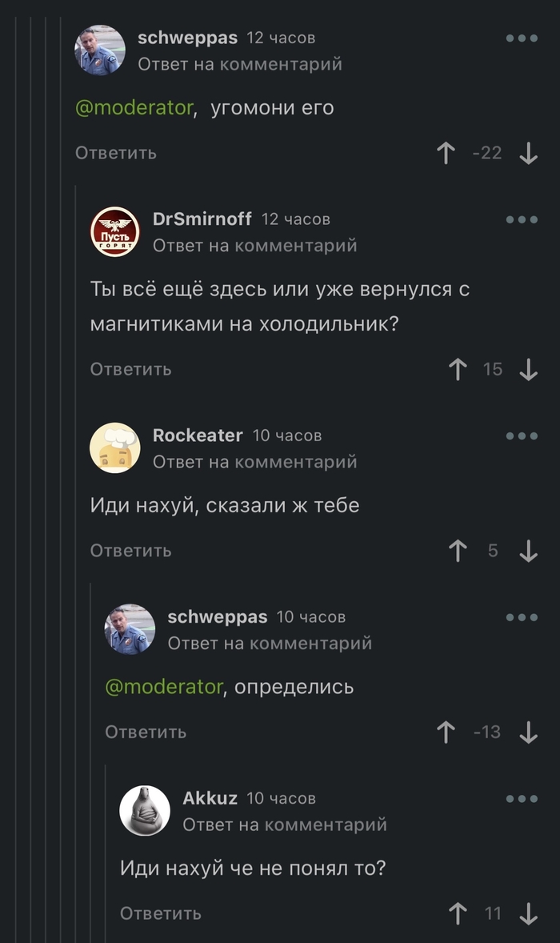
Task: Click "Ответить" under Akkuz's comment
Action: click(x=161, y=913)
